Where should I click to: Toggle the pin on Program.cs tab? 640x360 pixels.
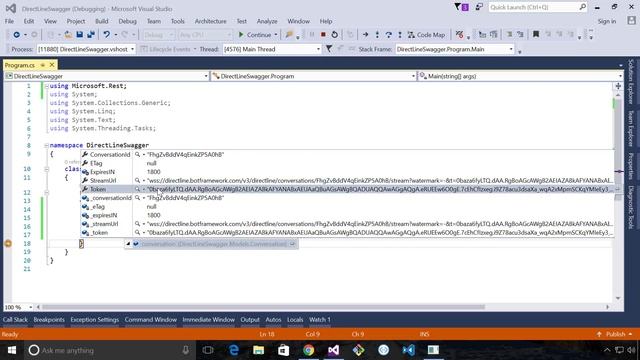[x=42, y=65]
